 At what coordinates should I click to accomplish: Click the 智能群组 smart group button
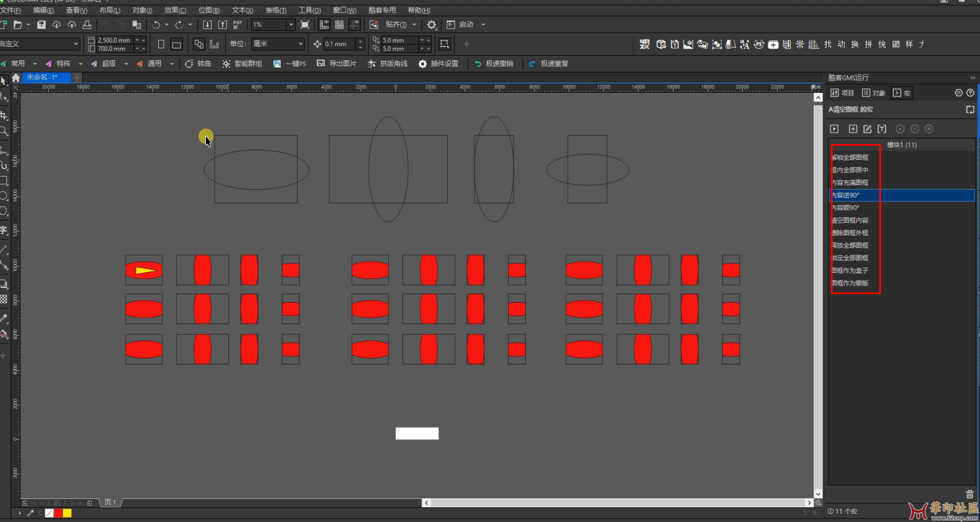pos(242,64)
